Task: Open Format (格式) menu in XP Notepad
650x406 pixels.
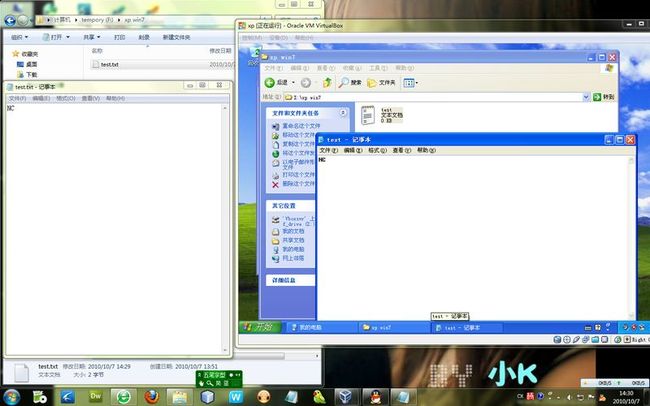Action: (x=377, y=150)
